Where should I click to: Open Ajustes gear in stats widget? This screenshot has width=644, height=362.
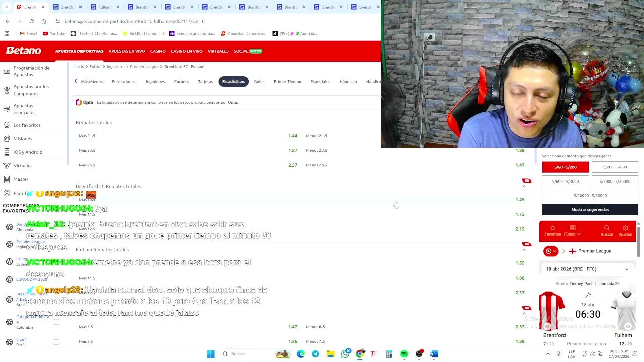coord(625,231)
